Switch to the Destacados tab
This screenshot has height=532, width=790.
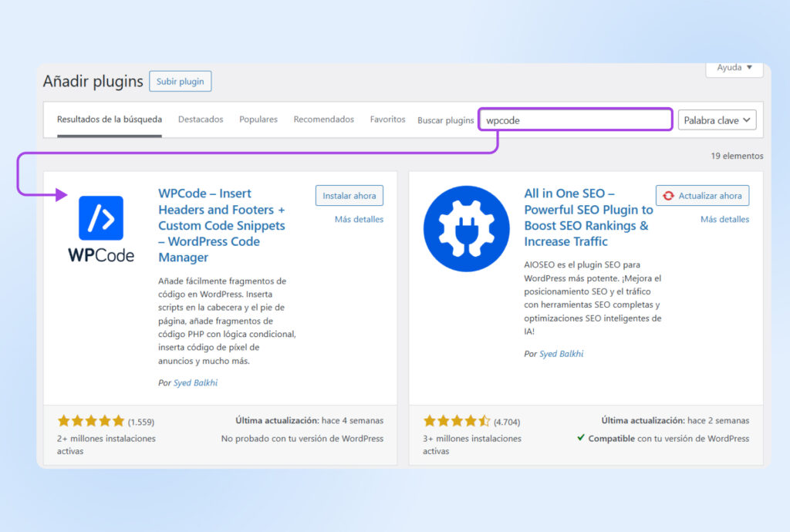tap(201, 120)
